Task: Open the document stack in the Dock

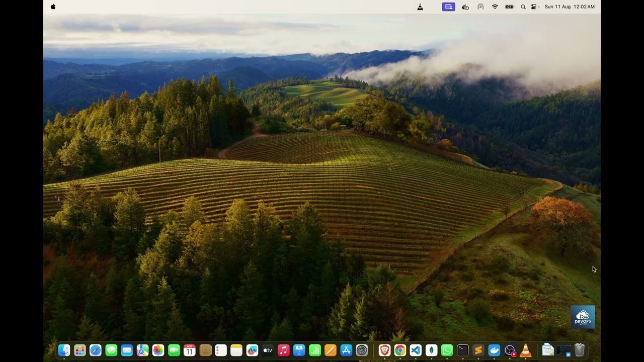Action: point(548,350)
